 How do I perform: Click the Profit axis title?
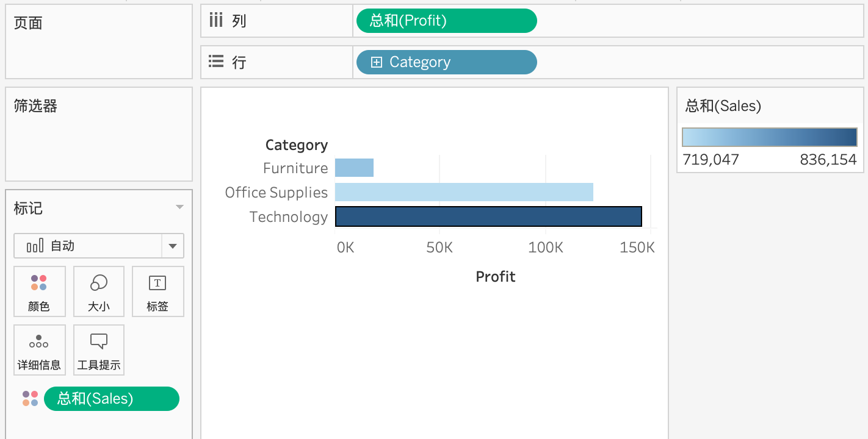[x=496, y=277]
